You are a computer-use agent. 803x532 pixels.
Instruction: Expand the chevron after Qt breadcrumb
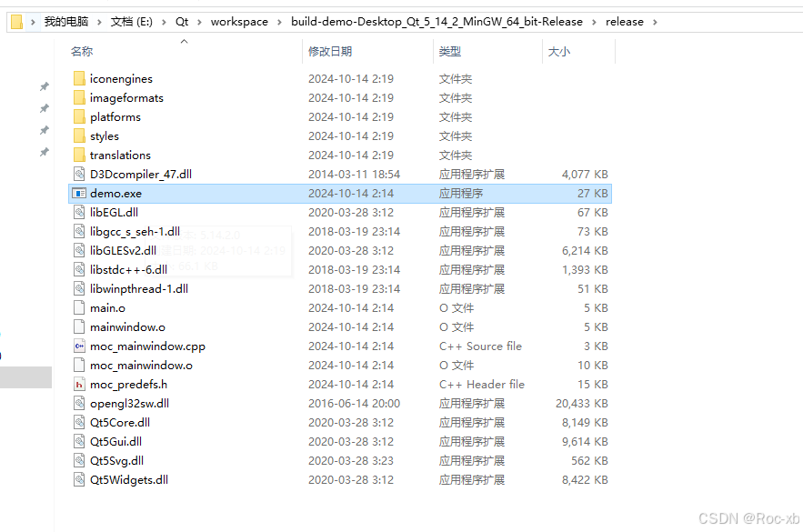coord(199,22)
